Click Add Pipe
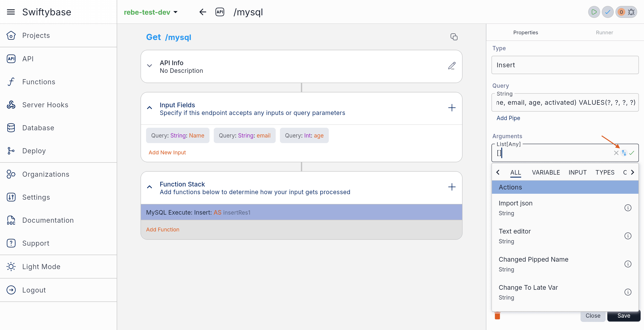Viewport: 644px width, 330px height. 508,118
